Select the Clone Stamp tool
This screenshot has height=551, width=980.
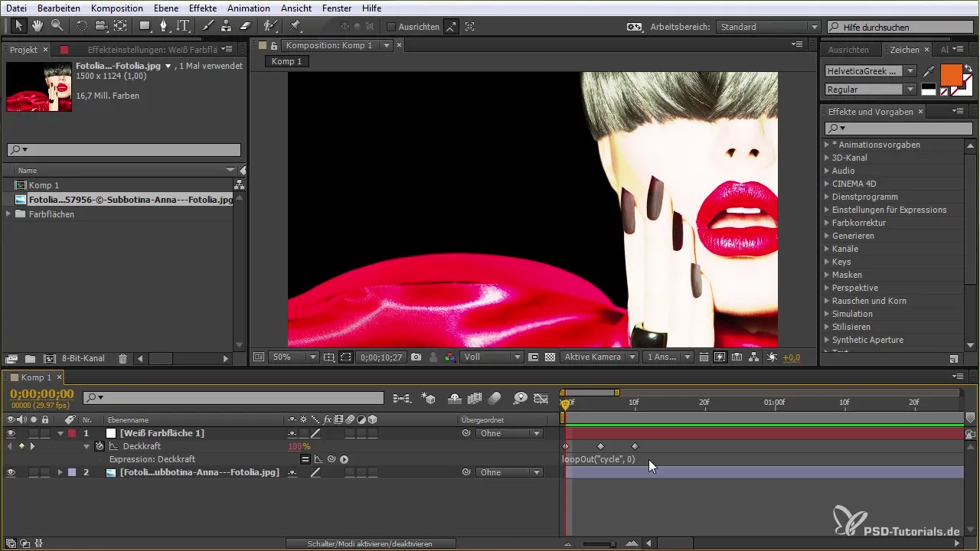(x=226, y=26)
